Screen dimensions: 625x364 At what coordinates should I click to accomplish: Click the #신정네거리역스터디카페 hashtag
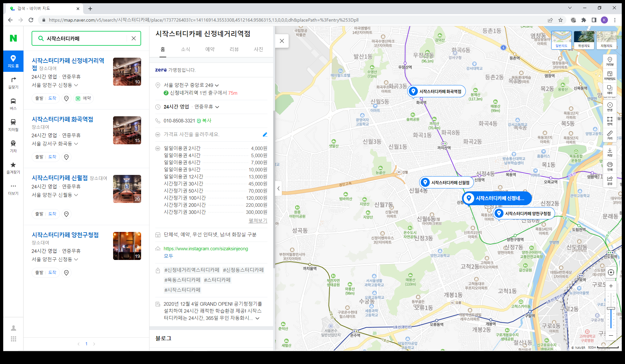[192, 270]
